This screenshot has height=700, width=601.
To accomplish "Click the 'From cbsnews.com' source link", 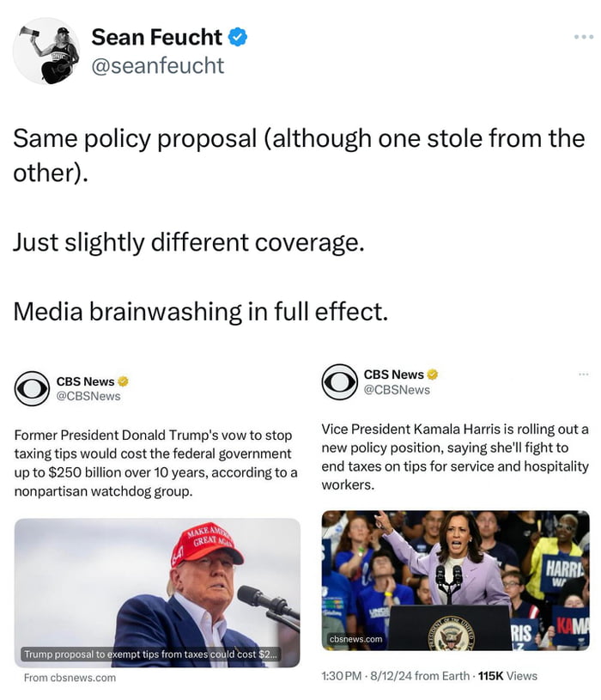I will click(70, 678).
